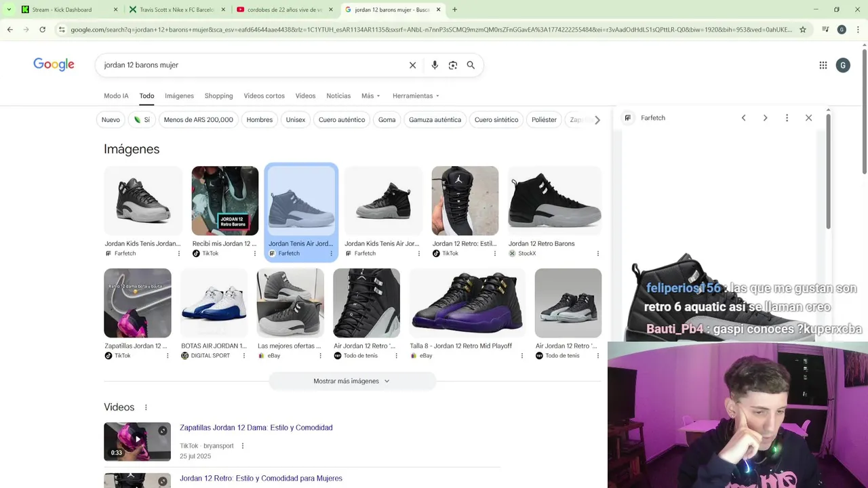Click the address bar URL field
Image resolution: width=868 pixels, height=488 pixels.
pos(431,29)
